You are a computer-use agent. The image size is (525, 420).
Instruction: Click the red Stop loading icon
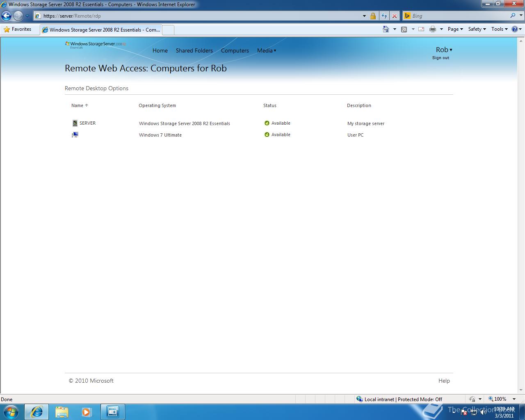click(395, 16)
